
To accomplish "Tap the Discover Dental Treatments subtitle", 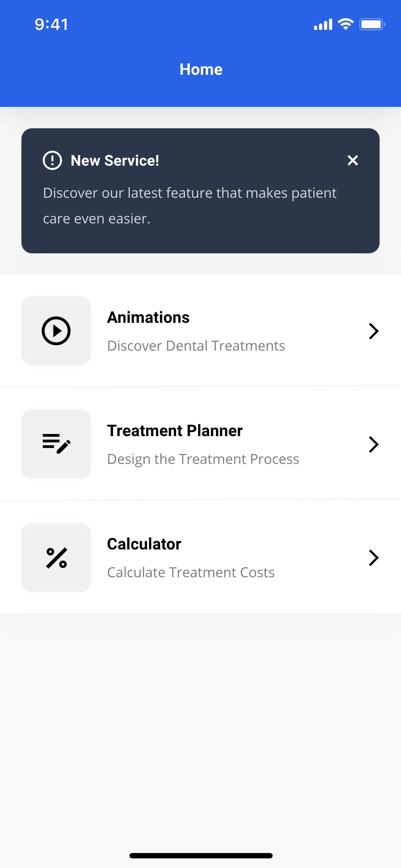I will (x=196, y=346).
